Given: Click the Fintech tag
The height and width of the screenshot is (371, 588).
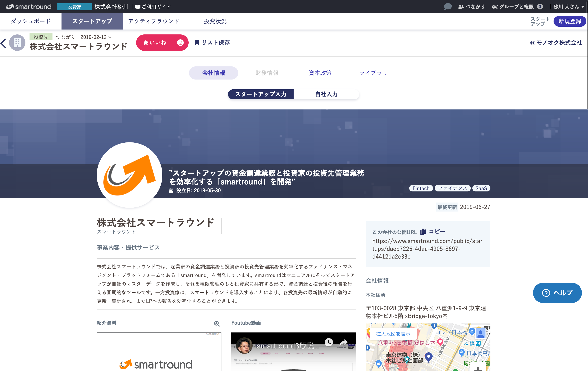Looking at the screenshot, I should point(421,188).
